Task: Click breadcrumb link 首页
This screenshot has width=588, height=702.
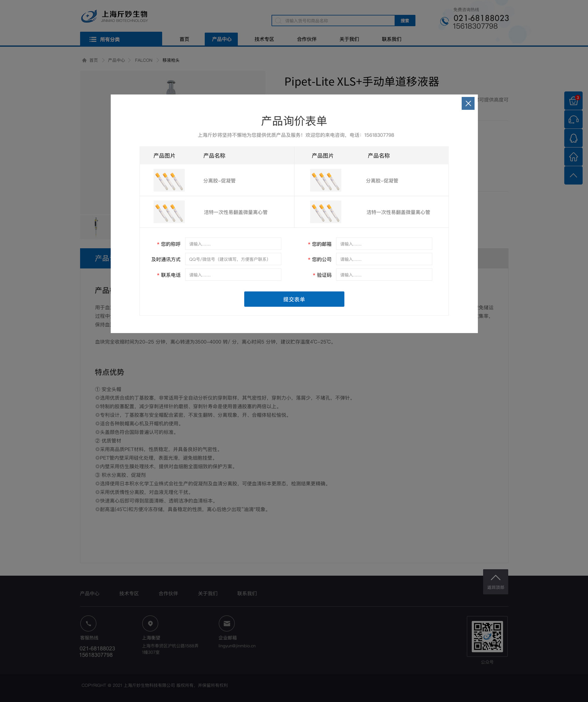Action: pyautogui.click(x=93, y=60)
